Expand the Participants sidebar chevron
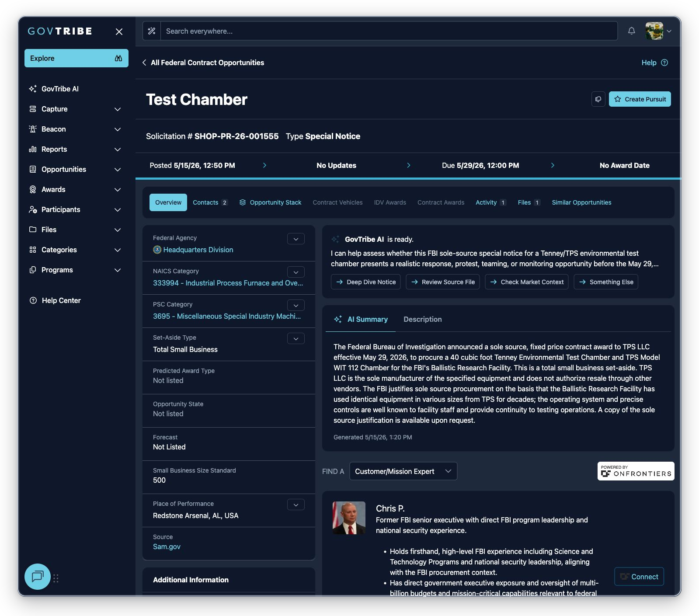Screen dimensions: 699x616 tap(118, 209)
